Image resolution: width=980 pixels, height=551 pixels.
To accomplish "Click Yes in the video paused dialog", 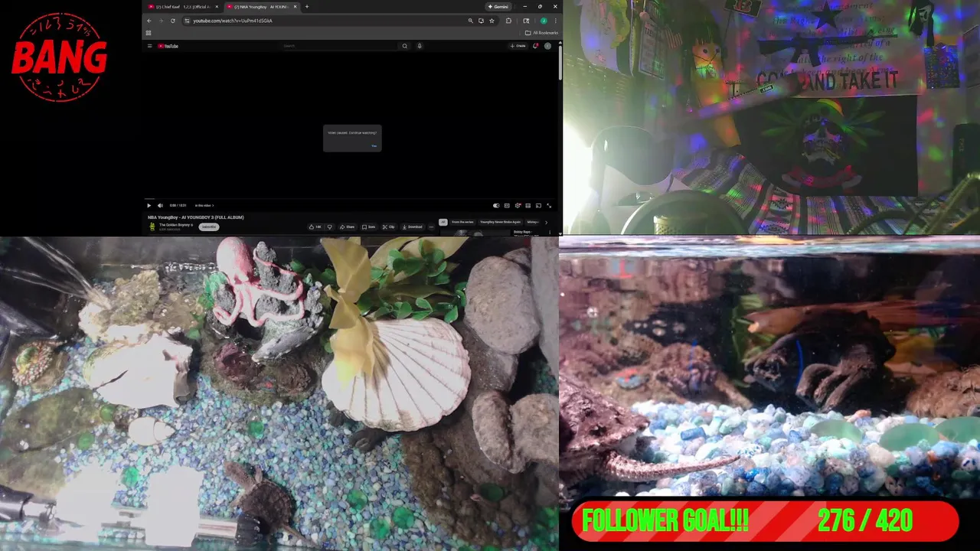I will [x=374, y=145].
